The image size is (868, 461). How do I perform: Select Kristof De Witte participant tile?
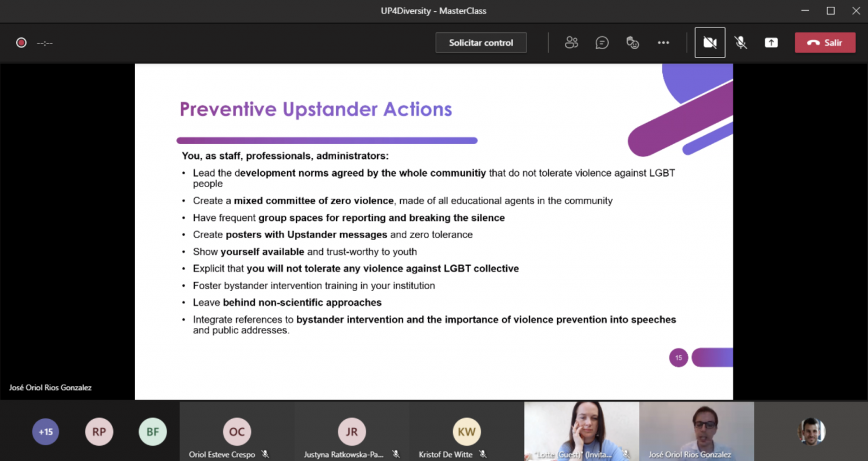(466, 432)
